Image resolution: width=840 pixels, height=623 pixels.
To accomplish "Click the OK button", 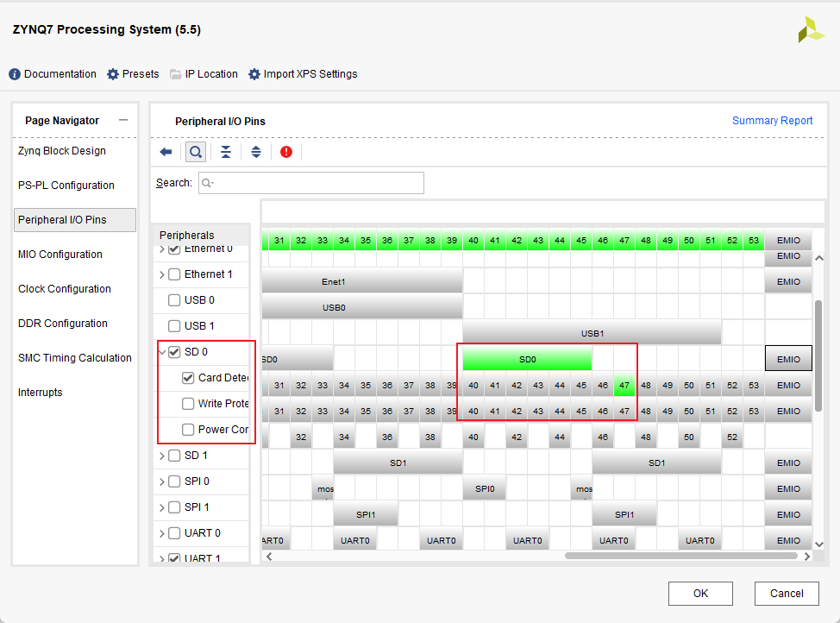I will point(700,593).
